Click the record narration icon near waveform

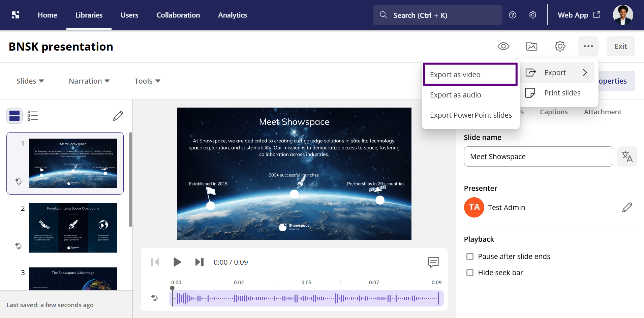click(x=154, y=298)
